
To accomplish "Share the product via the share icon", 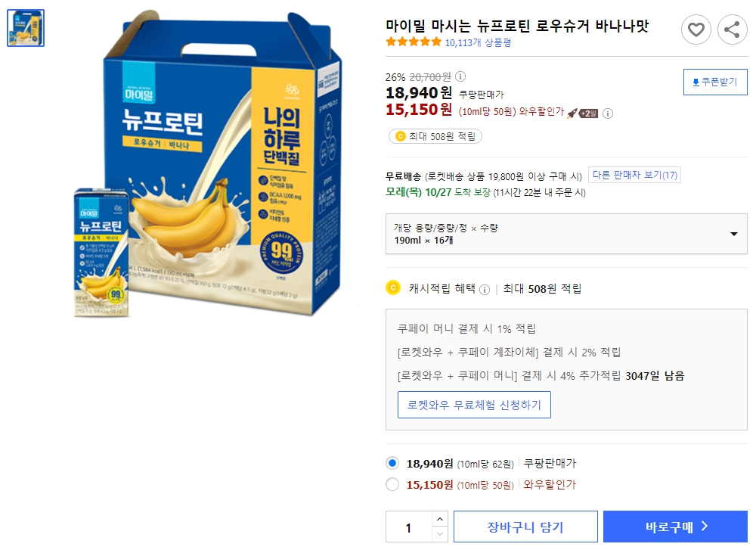I will point(731,30).
